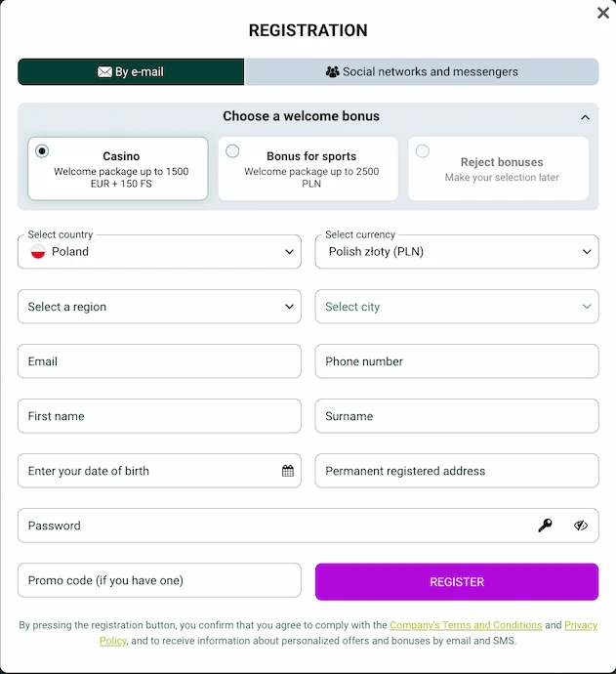Viewport: 616px width, 674px height.
Task: Click the calendar icon in date of birth
Action: tap(288, 471)
